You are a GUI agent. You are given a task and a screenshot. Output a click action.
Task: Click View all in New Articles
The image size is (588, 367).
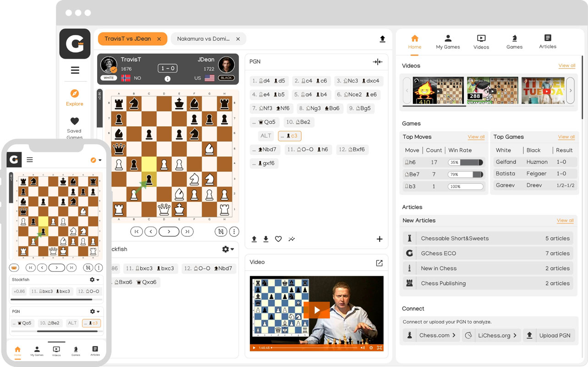[565, 220]
